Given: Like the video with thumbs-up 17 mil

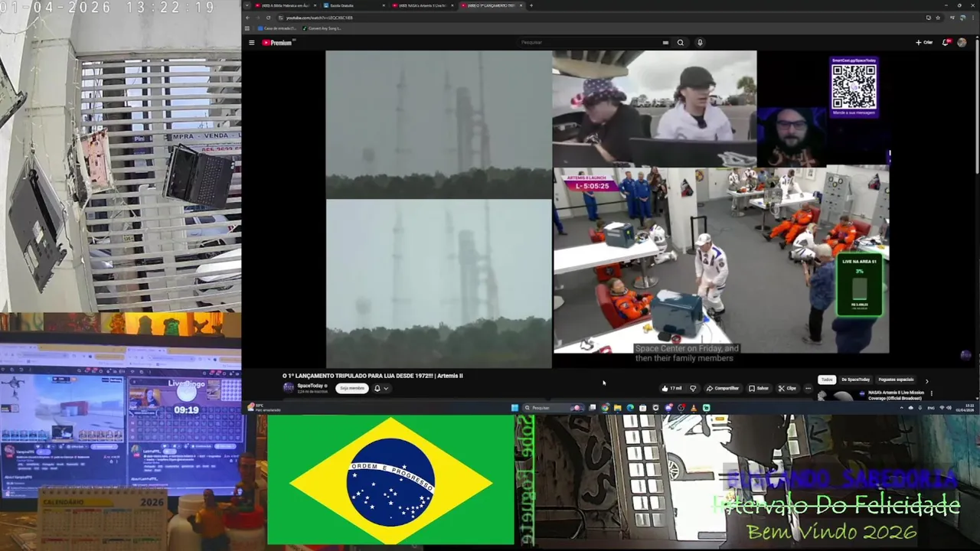Looking at the screenshot, I should pyautogui.click(x=672, y=388).
